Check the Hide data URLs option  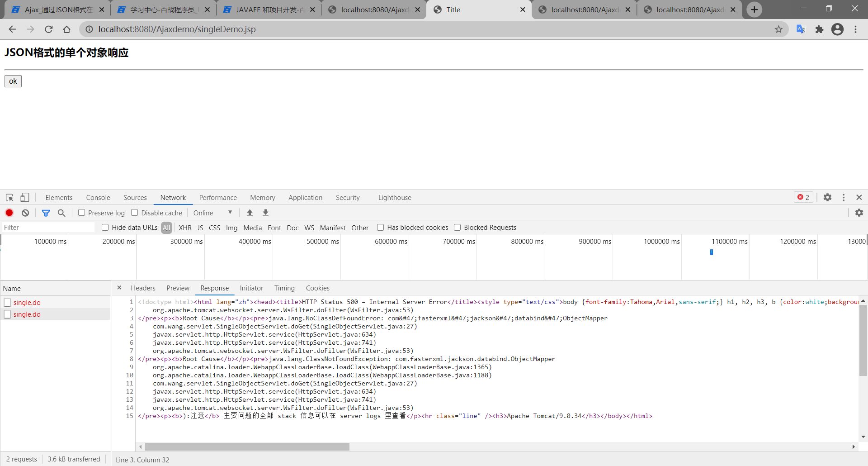(x=105, y=228)
